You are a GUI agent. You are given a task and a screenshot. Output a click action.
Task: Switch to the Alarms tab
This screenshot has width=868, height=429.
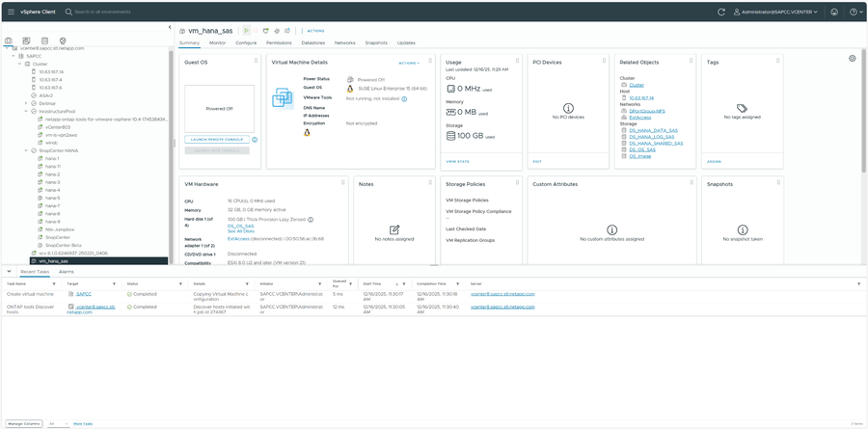(x=67, y=272)
